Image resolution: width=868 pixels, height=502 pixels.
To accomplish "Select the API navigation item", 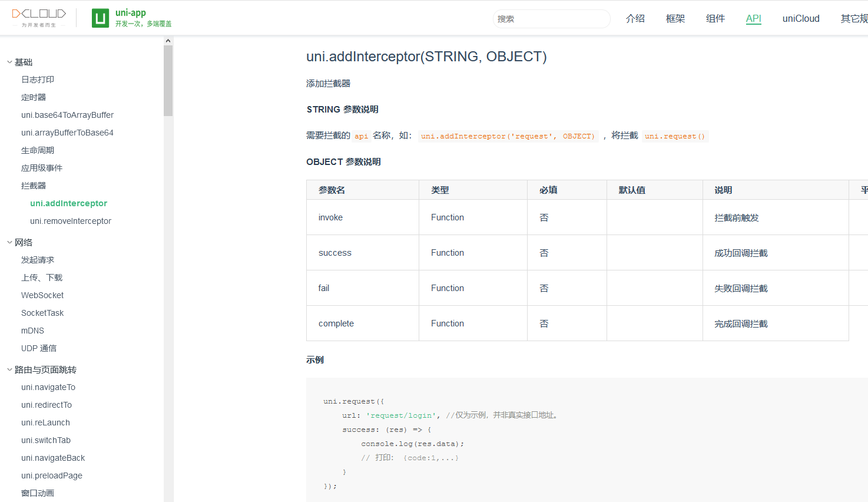I will (754, 18).
